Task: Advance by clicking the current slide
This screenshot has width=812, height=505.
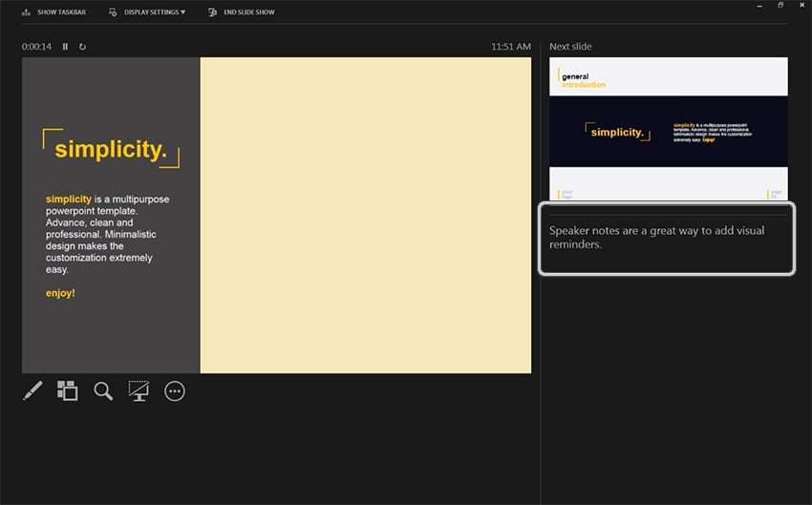Action: [276, 215]
